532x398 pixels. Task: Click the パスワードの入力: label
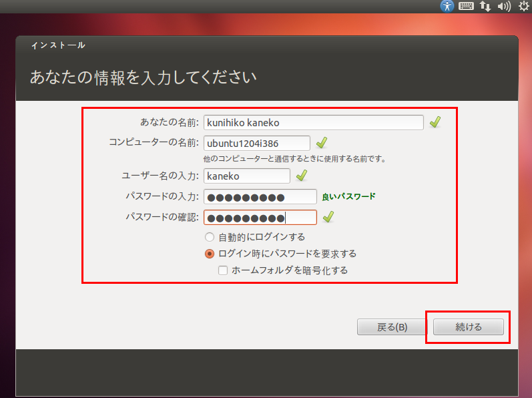click(162, 196)
